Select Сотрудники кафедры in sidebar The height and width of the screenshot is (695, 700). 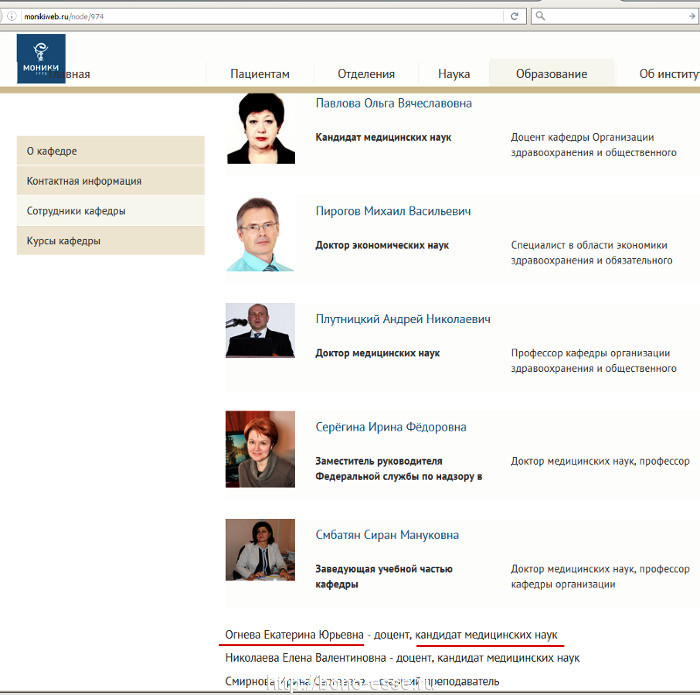tap(111, 211)
